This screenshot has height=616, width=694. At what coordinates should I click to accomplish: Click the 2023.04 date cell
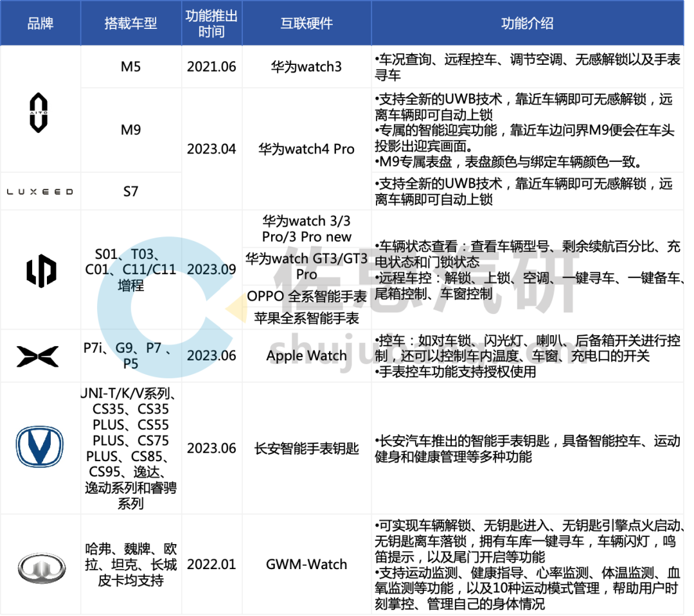[x=211, y=149]
